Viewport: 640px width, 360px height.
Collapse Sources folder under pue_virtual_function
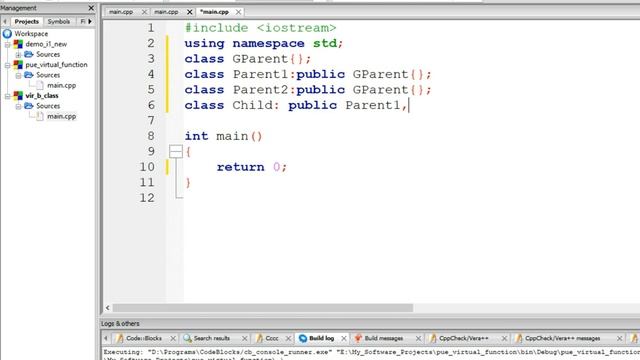pyautogui.click(x=18, y=75)
